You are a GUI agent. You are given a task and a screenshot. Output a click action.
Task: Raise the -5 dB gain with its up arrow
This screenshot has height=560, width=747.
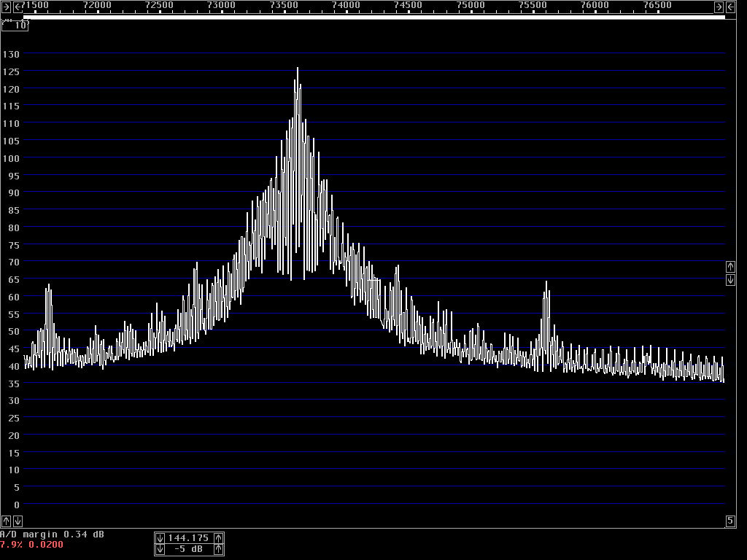[x=218, y=550]
